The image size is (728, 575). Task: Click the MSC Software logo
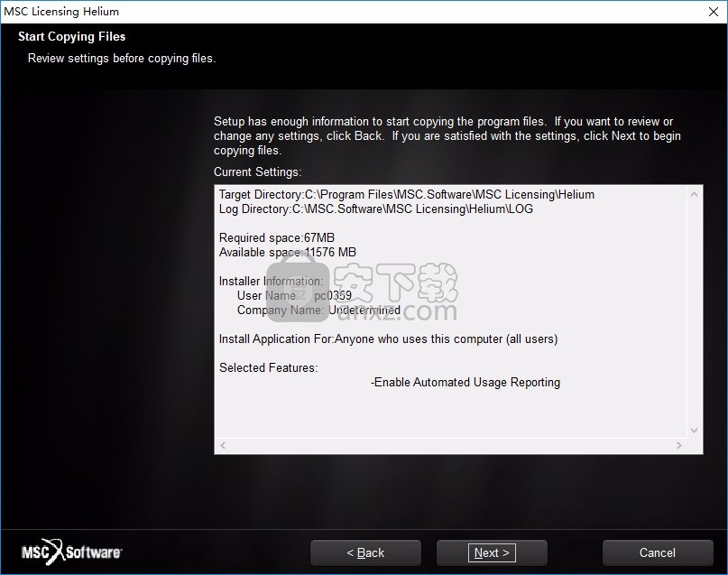click(x=72, y=552)
